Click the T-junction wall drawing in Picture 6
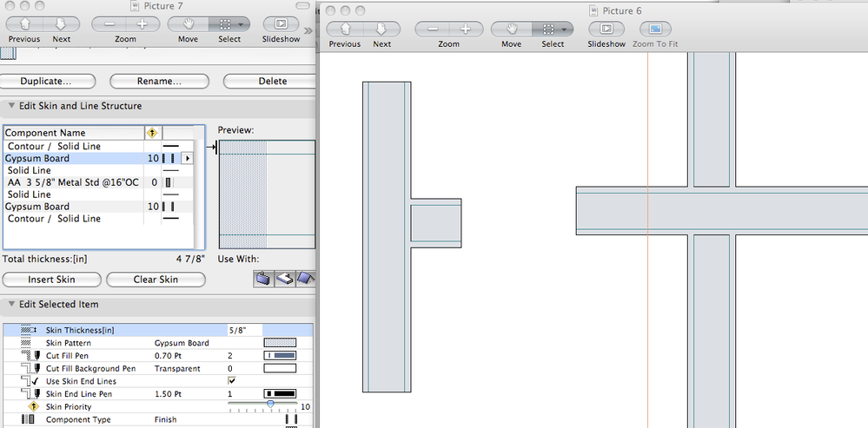This screenshot has height=428, width=868. coord(412,237)
